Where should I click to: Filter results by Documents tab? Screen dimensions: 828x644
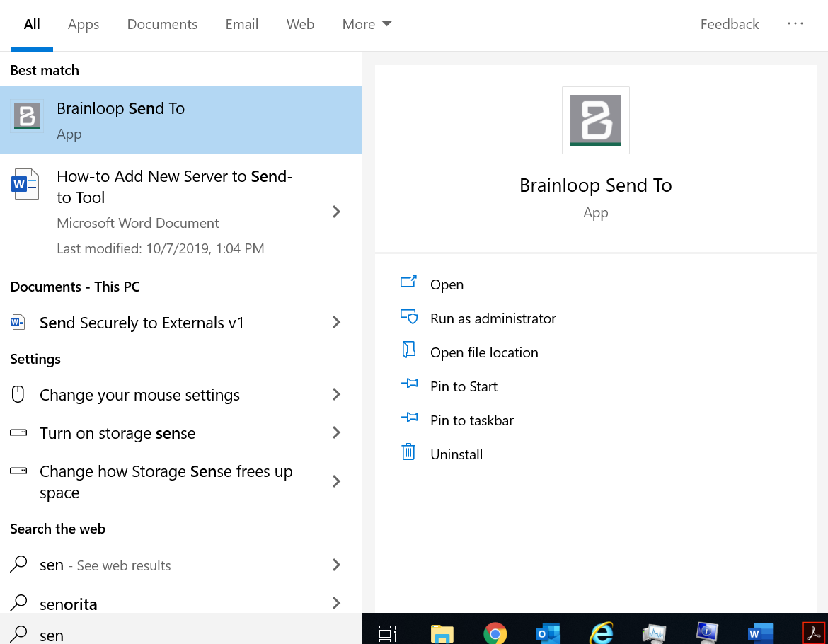pos(162,24)
